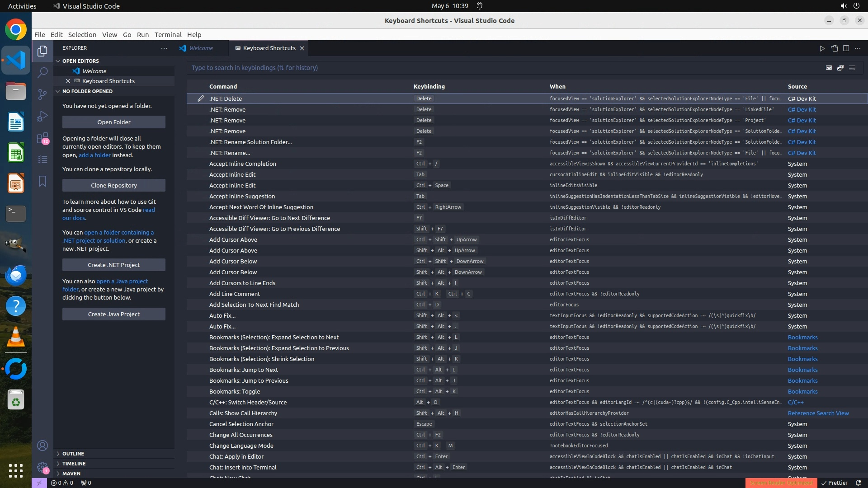The image size is (868, 488).
Task: Split the editor to the right
Action: pos(846,48)
